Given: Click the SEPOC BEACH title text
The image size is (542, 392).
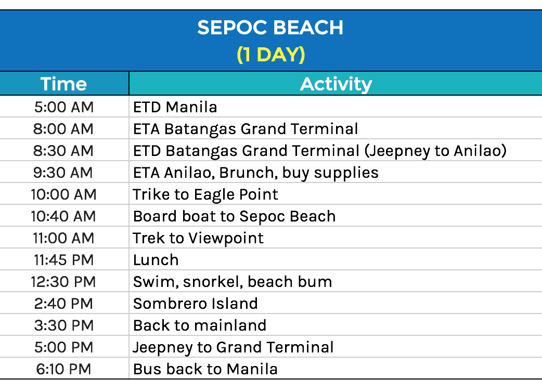Looking at the screenshot, I should (270, 28).
